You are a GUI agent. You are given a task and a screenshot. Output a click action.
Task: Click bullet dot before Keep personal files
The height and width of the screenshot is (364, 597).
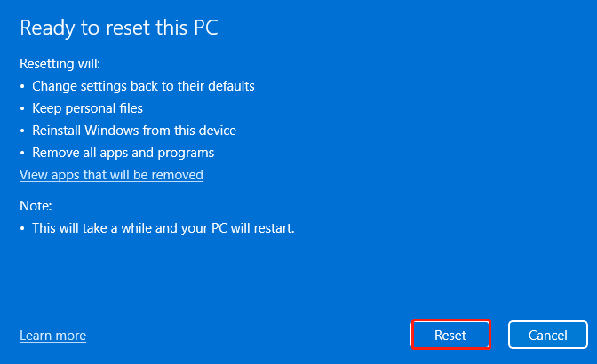click(x=22, y=109)
